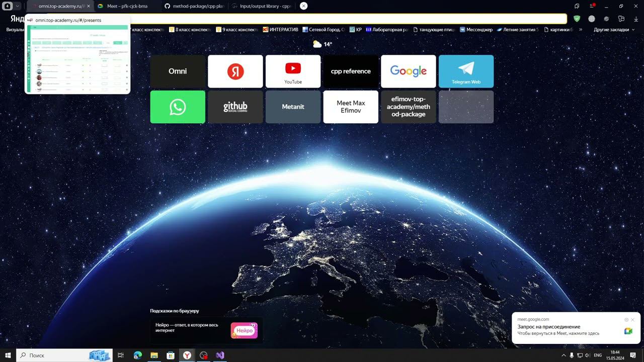The height and width of the screenshot is (362, 644).
Task: Open the Yandex speed dial tile
Action: click(235, 71)
